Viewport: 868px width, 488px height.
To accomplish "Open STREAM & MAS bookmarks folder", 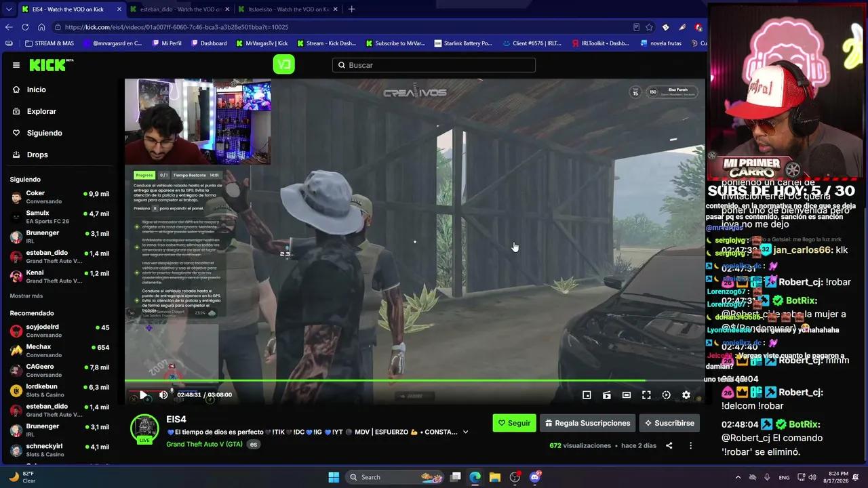I will click(x=49, y=43).
